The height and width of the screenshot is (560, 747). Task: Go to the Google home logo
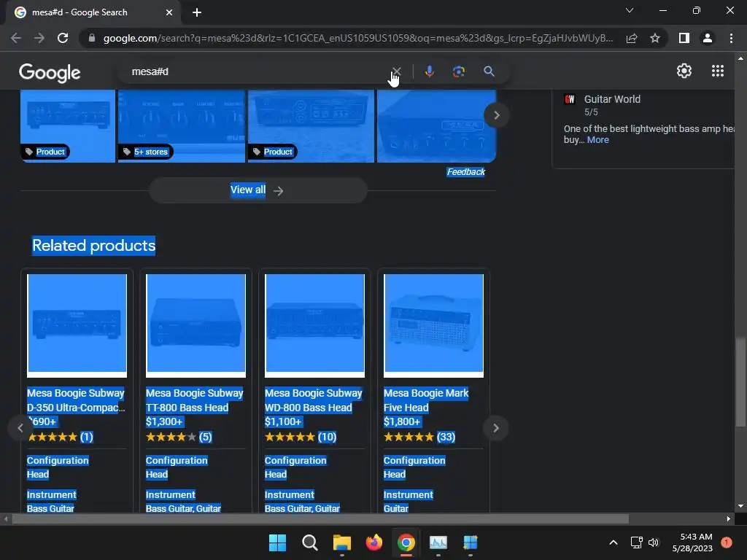[x=50, y=72]
